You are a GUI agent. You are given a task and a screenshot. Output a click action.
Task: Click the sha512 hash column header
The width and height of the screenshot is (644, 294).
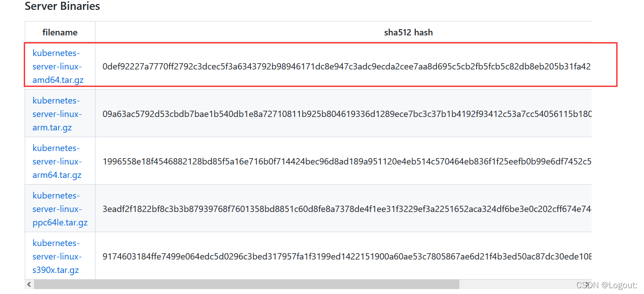click(x=408, y=32)
